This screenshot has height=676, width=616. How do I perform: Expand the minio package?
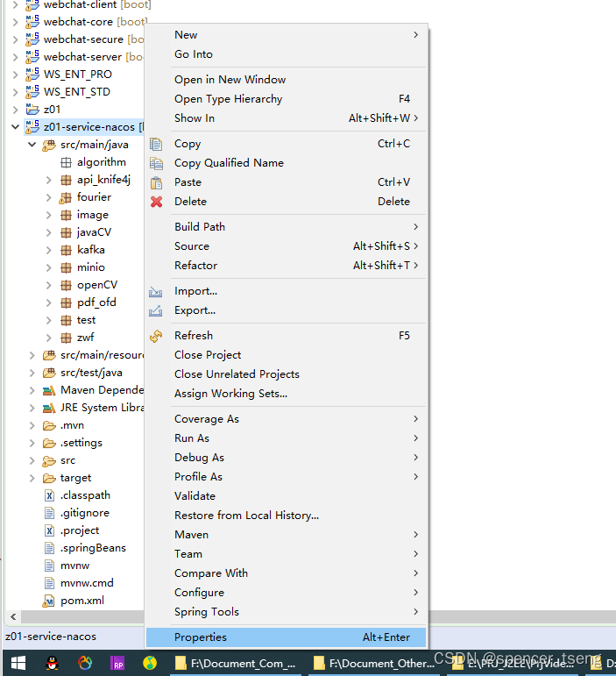pyautogui.click(x=49, y=267)
